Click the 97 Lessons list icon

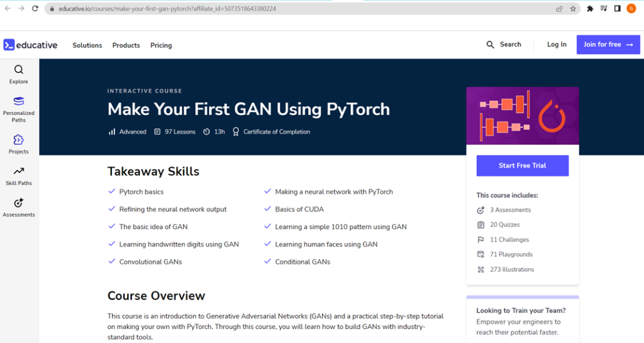(157, 132)
